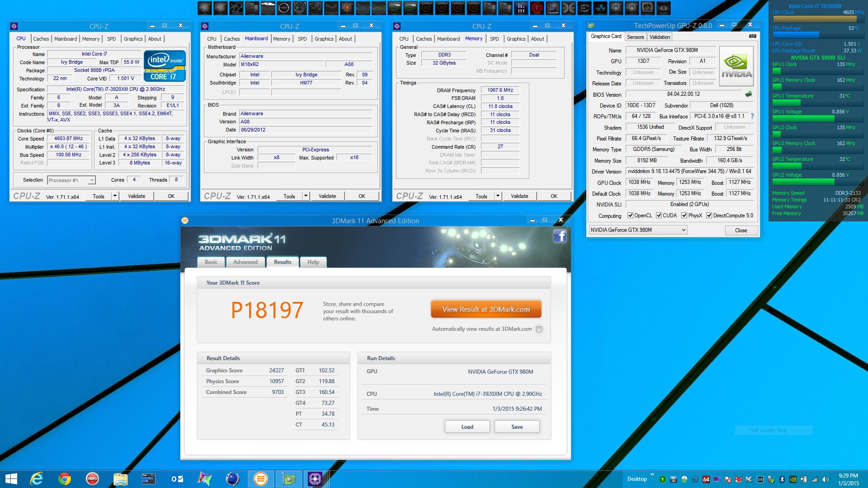The image size is (868, 488).
Task: Click the Save button in 3DMark Run Details
Action: tap(517, 427)
